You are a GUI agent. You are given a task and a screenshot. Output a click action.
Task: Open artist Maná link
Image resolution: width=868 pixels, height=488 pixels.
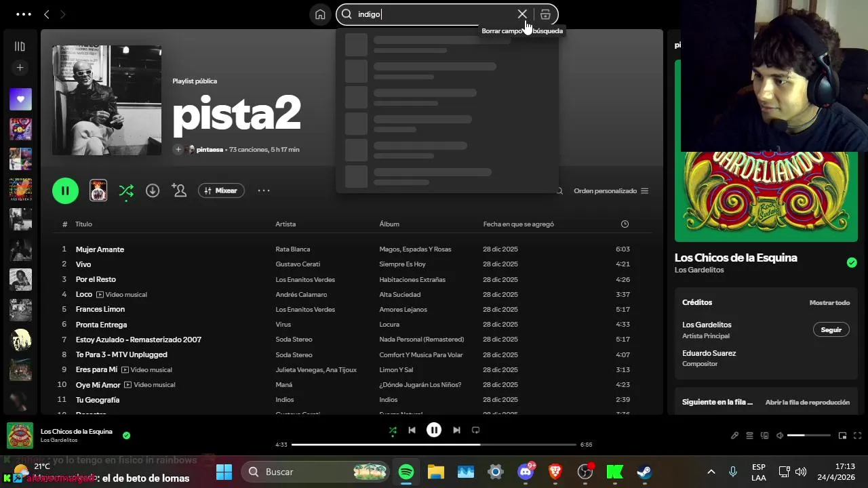(283, 385)
